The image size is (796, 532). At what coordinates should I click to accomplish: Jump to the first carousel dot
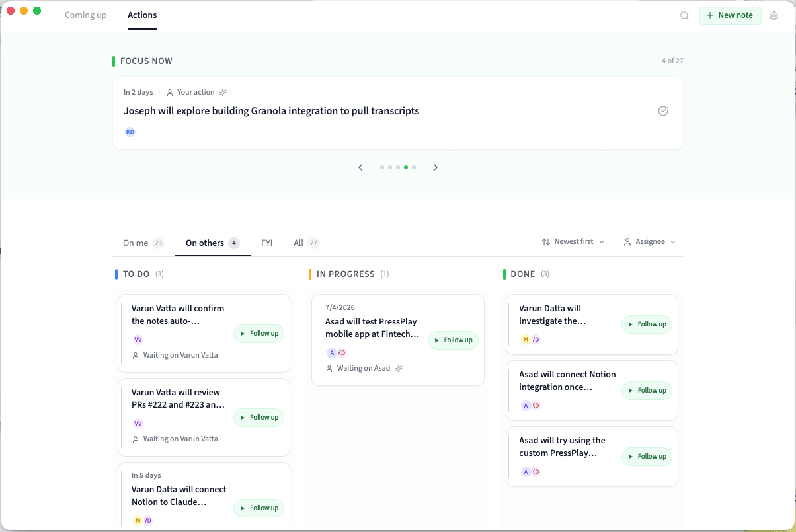pyautogui.click(x=382, y=167)
